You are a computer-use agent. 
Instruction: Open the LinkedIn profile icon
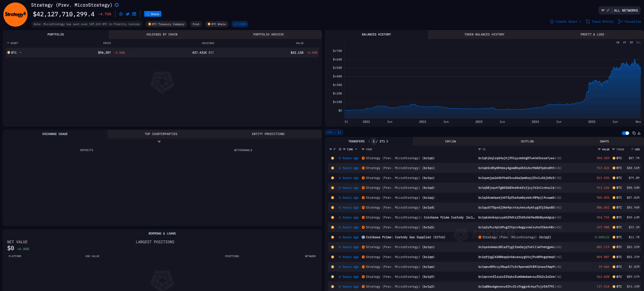134,14
